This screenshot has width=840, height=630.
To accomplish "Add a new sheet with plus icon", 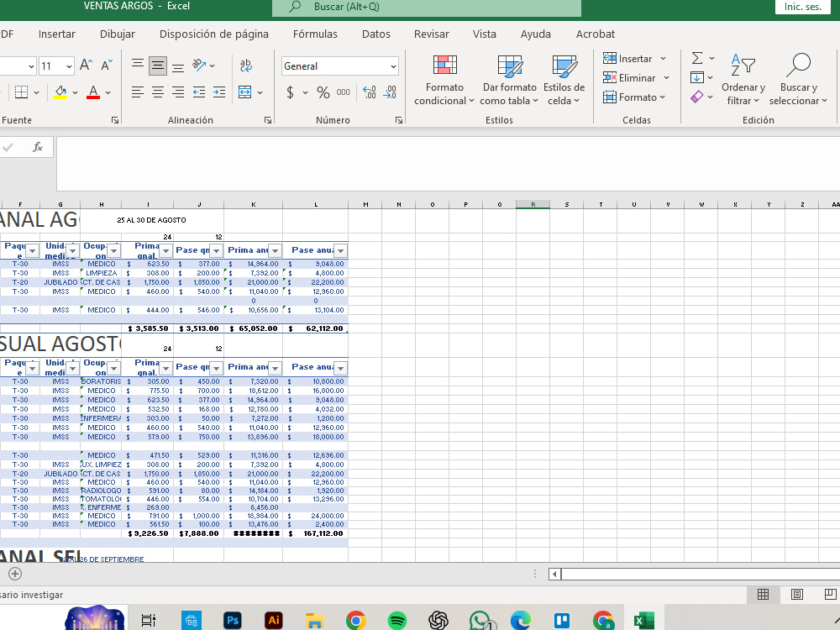I will coord(15,574).
